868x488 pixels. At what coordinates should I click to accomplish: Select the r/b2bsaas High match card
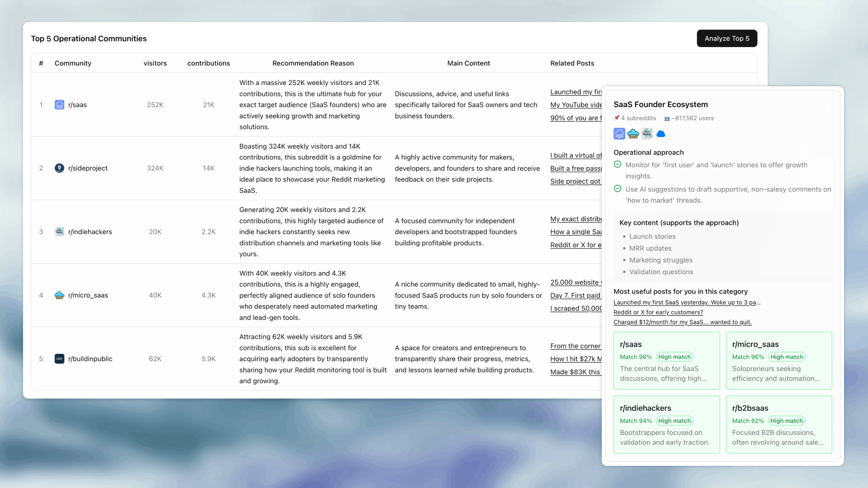point(779,424)
